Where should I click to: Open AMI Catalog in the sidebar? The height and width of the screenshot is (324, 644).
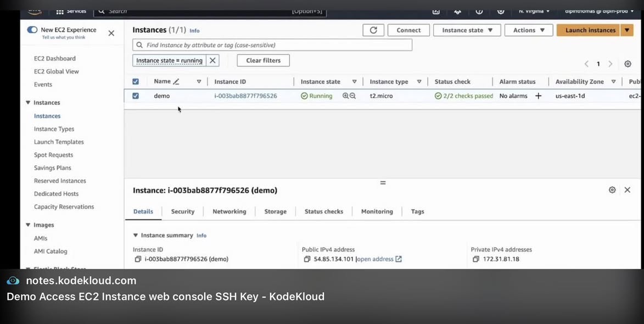(51, 252)
